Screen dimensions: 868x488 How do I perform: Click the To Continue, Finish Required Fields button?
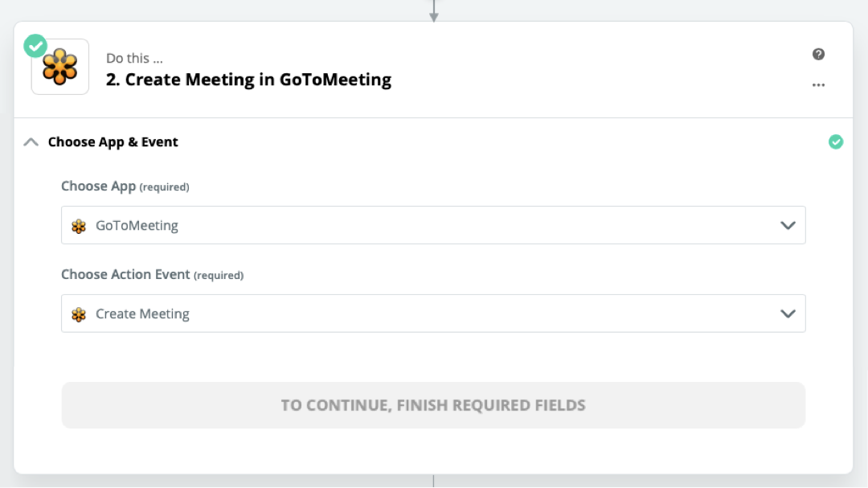click(433, 405)
